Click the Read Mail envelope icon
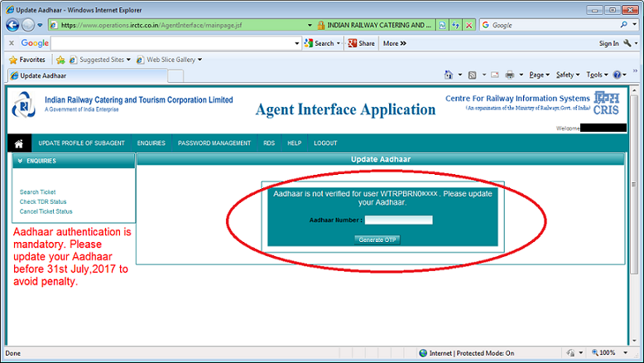 (495, 75)
